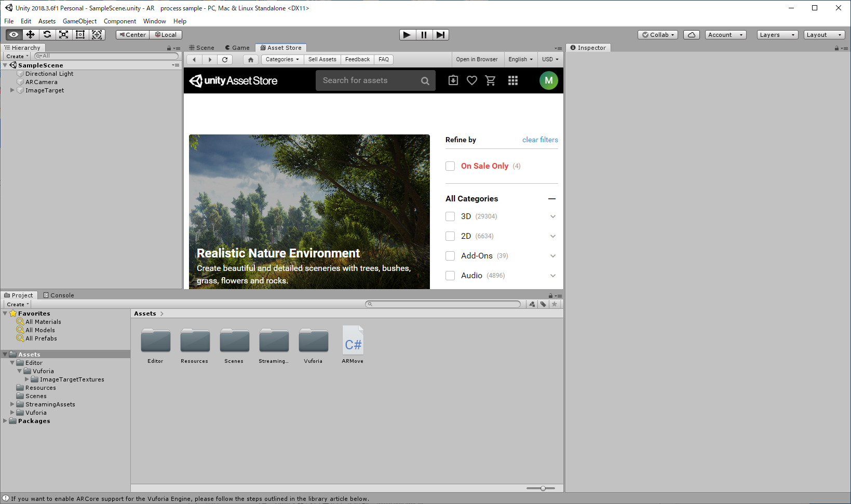The image size is (851, 504).
Task: Open the Collab dropdown
Action: point(658,35)
